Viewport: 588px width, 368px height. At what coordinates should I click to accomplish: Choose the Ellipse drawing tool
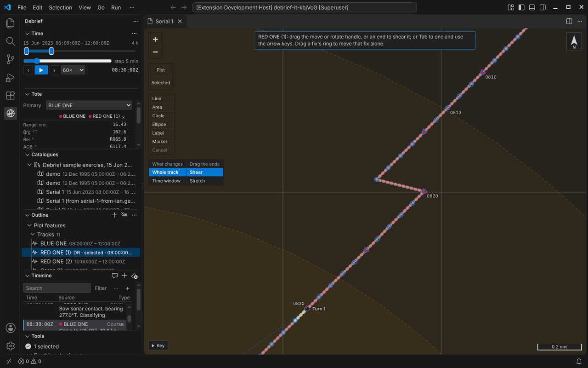(161, 124)
